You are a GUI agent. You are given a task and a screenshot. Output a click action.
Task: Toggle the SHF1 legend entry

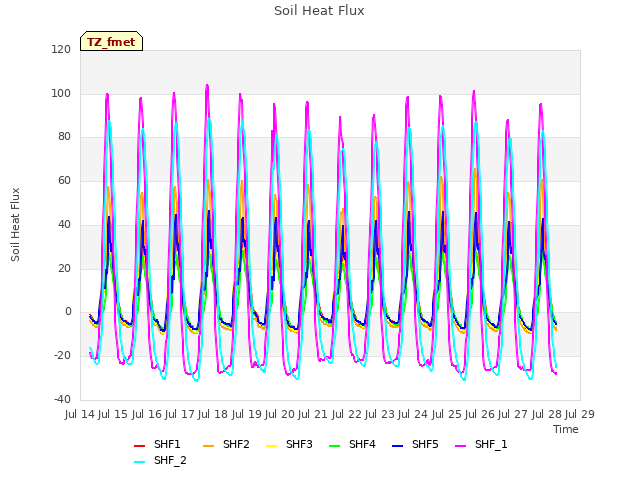(157, 444)
